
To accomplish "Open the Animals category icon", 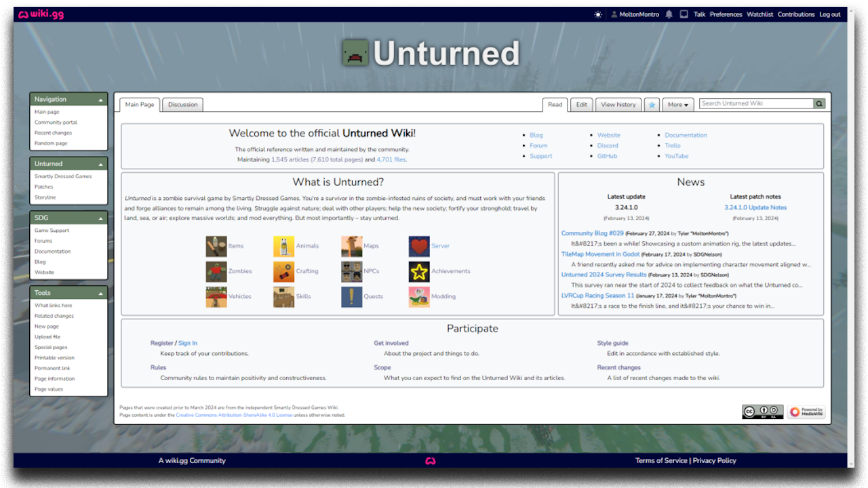I will (284, 246).
